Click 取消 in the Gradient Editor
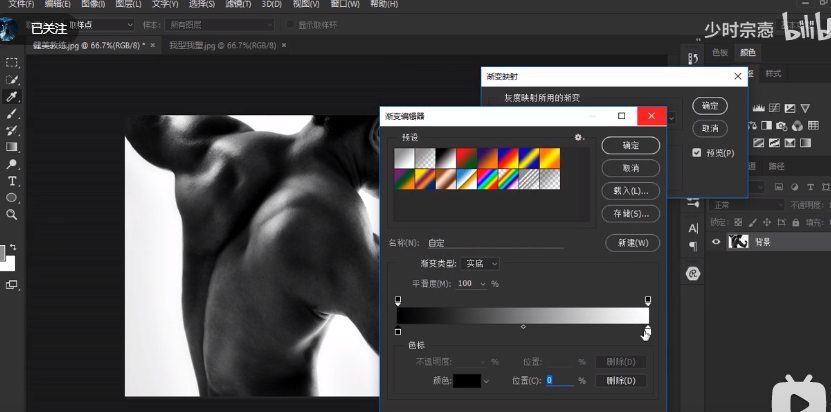This screenshot has width=831, height=412. click(x=631, y=168)
